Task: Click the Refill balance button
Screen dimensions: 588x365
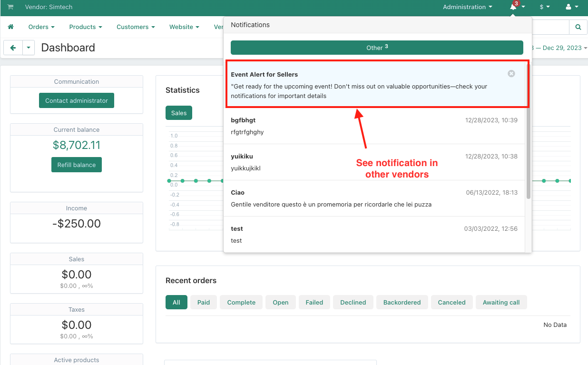Action: coord(77,165)
